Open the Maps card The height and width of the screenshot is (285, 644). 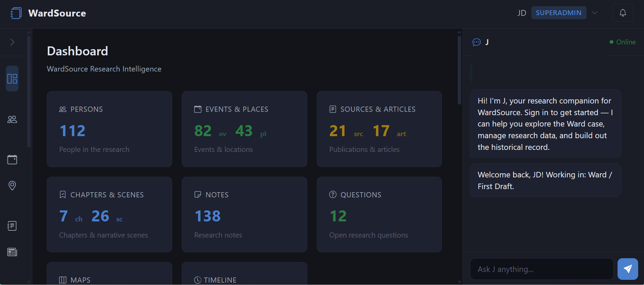point(109,273)
